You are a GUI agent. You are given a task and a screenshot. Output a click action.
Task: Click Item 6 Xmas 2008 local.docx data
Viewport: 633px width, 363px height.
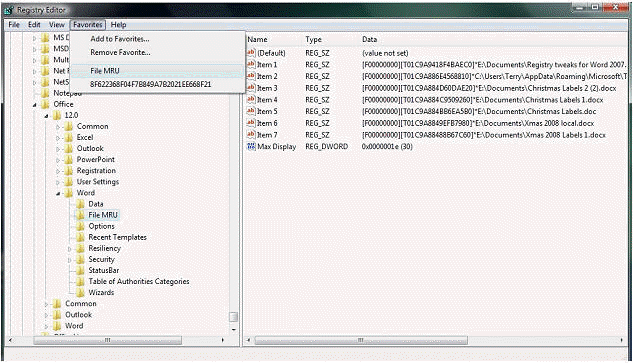pyautogui.click(x=478, y=123)
